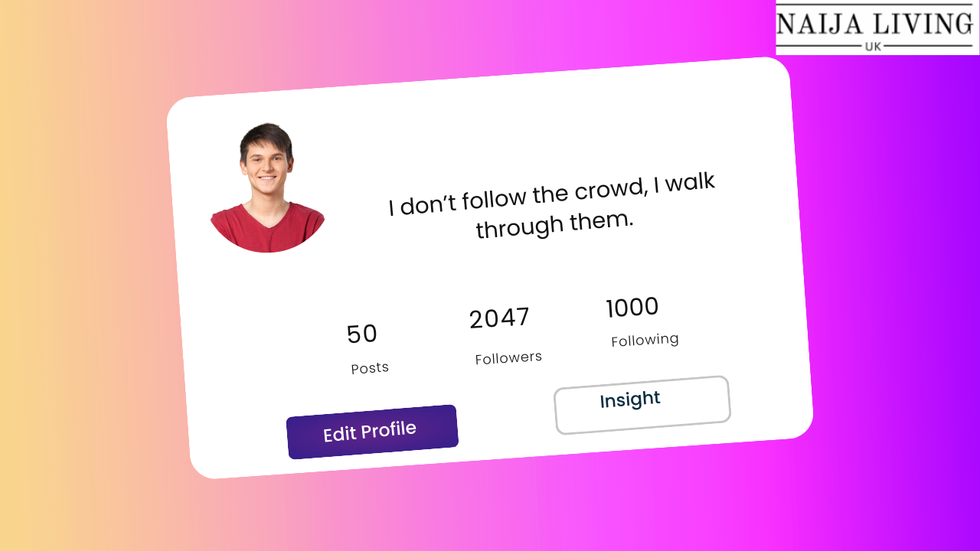This screenshot has width=980, height=551.
Task: Open the Insight button
Action: click(642, 405)
